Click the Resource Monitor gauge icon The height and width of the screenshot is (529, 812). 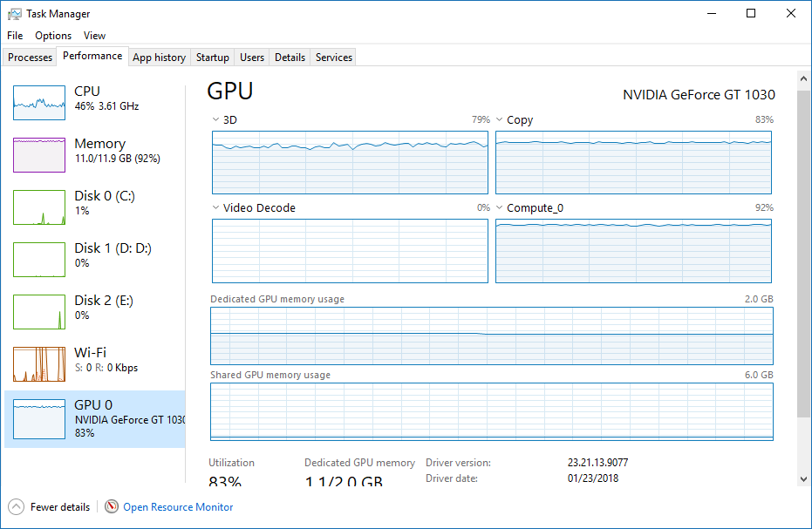pyautogui.click(x=112, y=506)
